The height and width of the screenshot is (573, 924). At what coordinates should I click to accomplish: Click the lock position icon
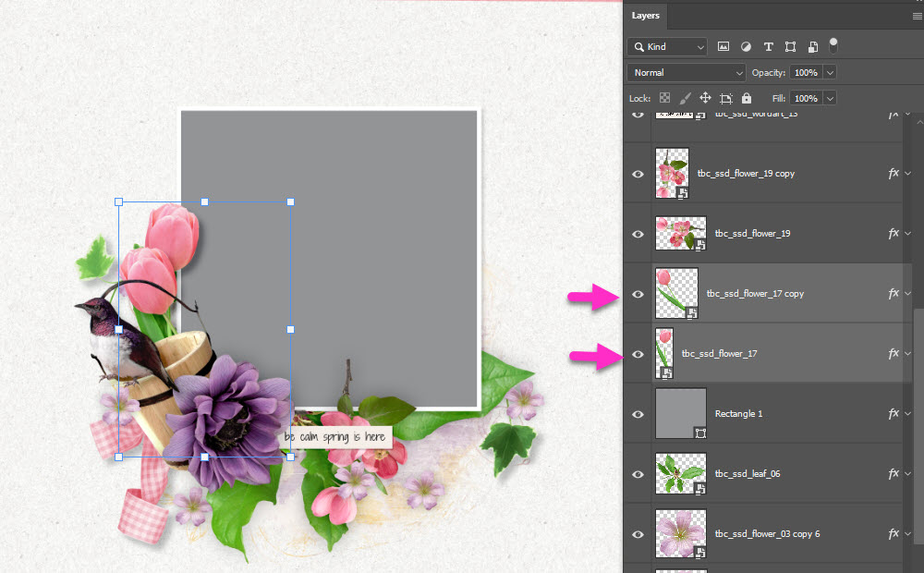[x=705, y=98]
